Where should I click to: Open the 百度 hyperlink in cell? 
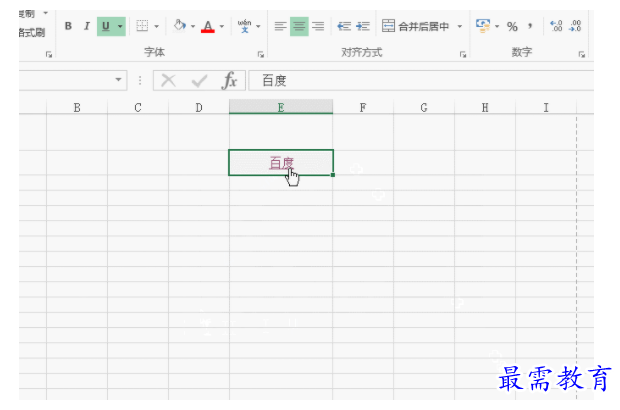(x=281, y=162)
